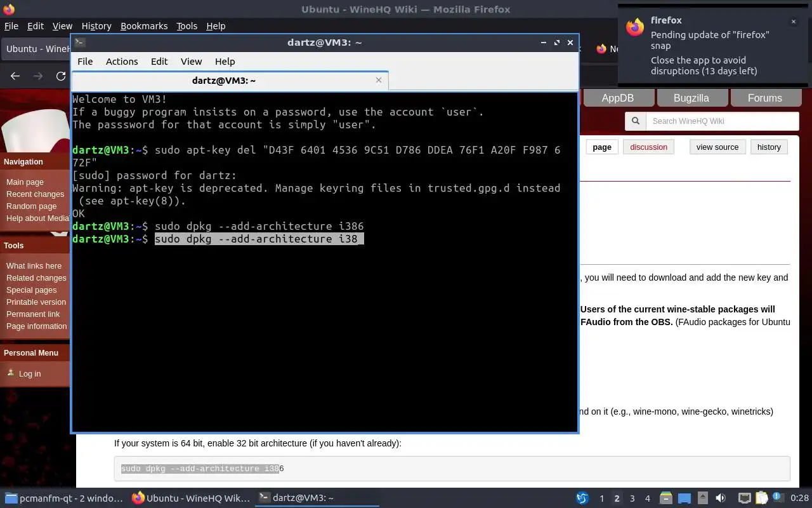
Task: Click the Firefox logo in the notification
Action: click(x=635, y=26)
